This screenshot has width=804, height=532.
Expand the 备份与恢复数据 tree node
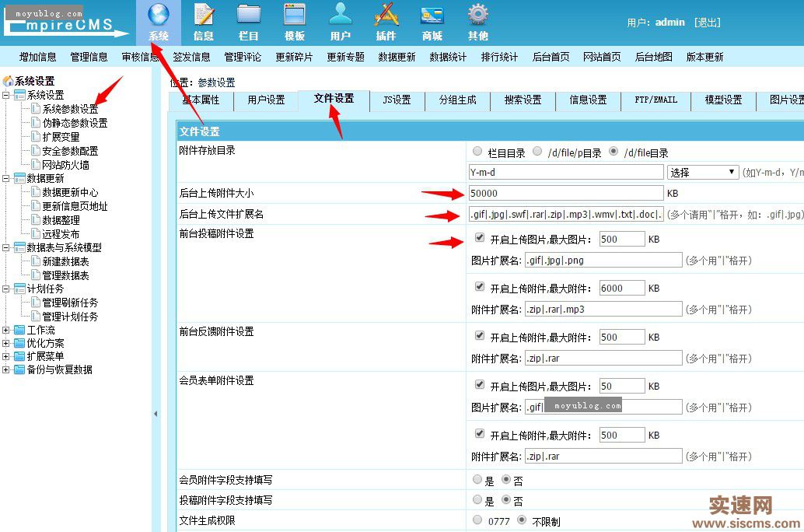tap(6, 369)
